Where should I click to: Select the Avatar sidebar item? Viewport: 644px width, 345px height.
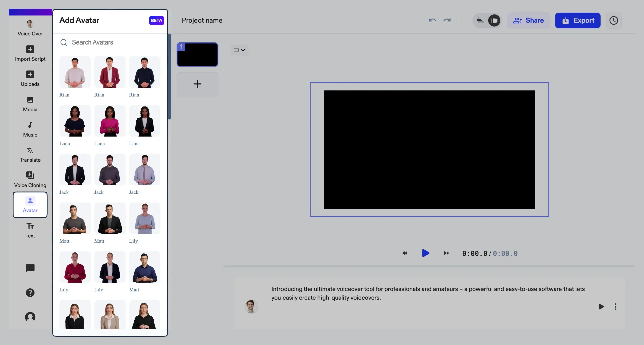tap(30, 205)
